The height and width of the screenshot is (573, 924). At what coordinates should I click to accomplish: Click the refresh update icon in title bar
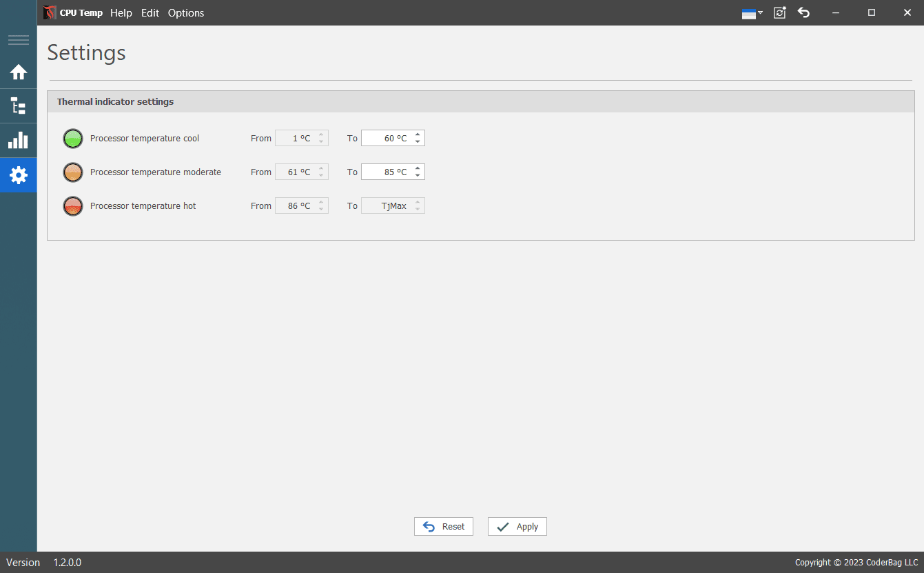pyautogui.click(x=779, y=12)
